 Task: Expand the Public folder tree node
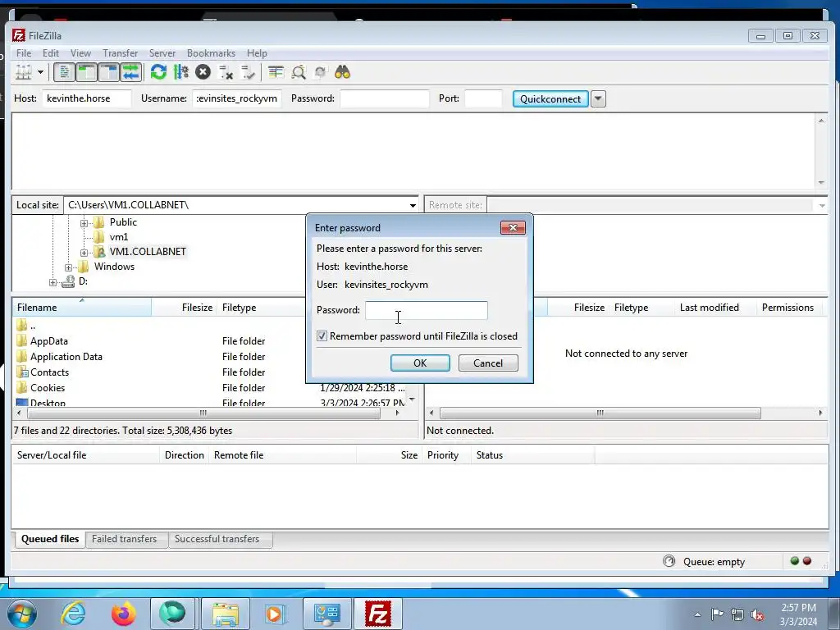[84, 223]
